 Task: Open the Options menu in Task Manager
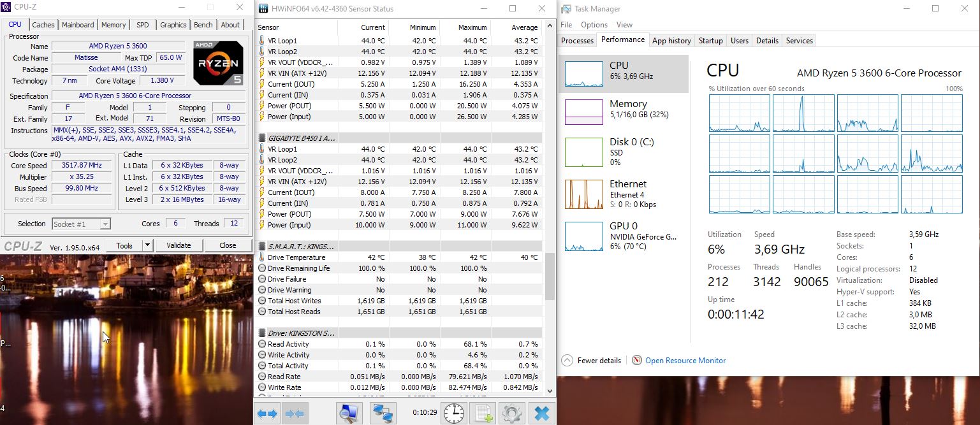[x=594, y=25]
